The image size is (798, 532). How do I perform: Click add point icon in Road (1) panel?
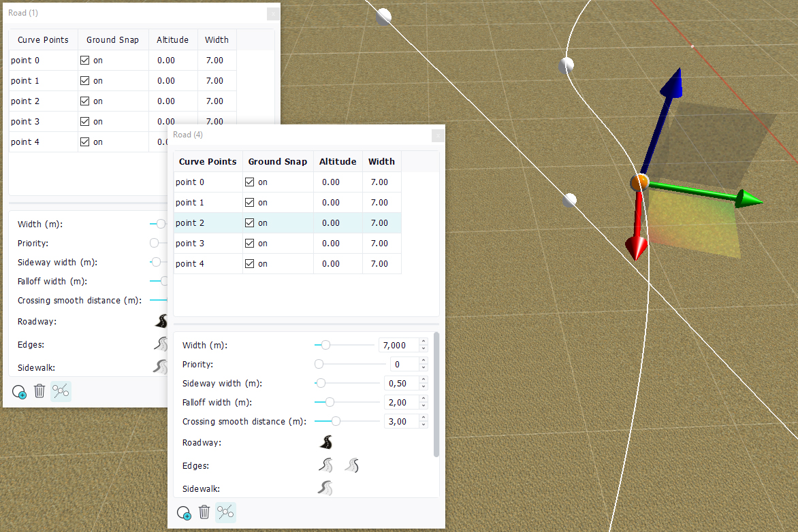[x=19, y=392]
